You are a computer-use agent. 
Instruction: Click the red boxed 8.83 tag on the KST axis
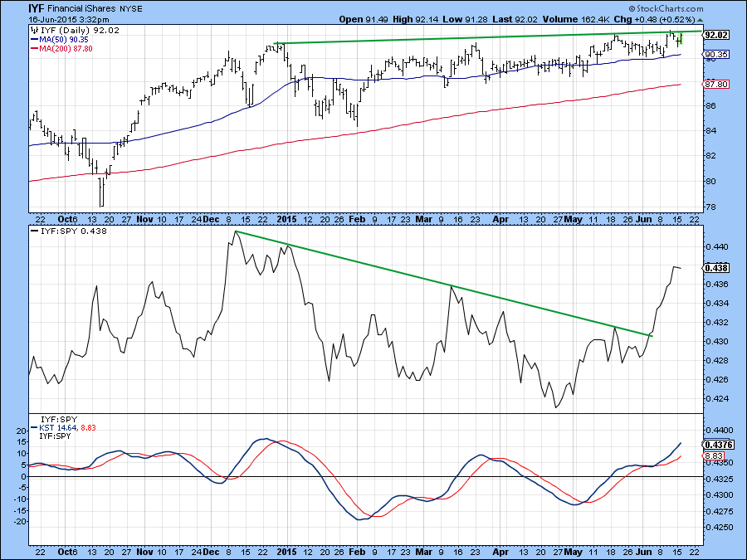pyautogui.click(x=713, y=455)
